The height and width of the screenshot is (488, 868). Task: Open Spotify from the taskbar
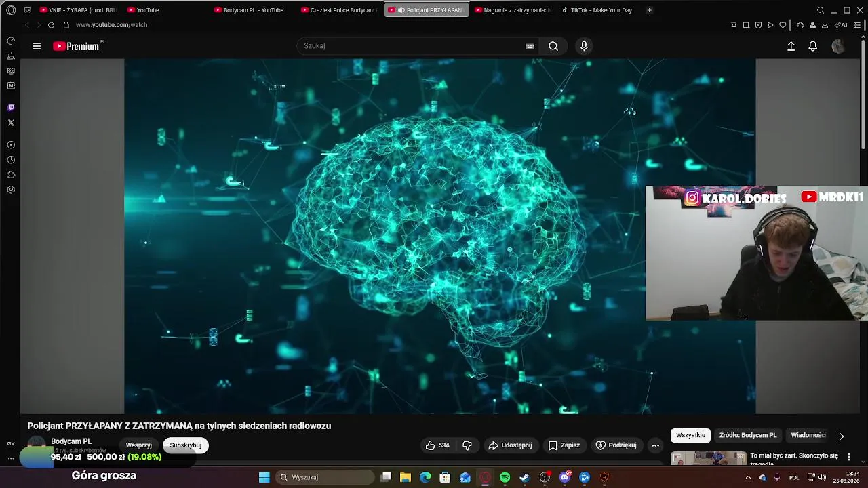[505, 477]
